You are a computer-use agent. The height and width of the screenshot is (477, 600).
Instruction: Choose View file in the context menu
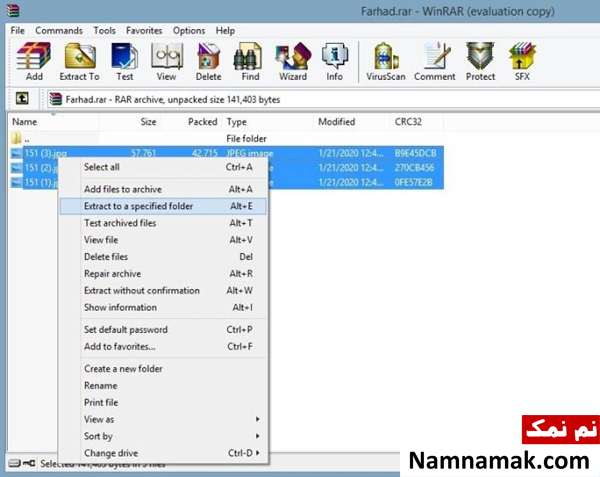click(163, 240)
